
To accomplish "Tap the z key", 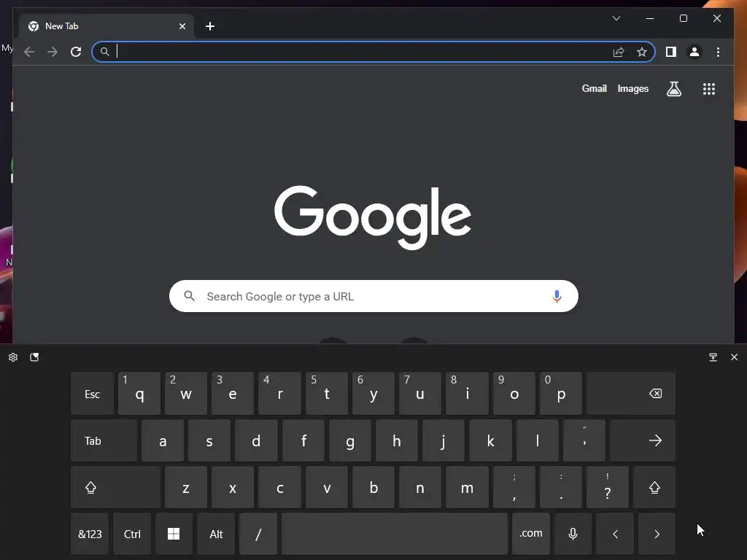I will [x=186, y=487].
